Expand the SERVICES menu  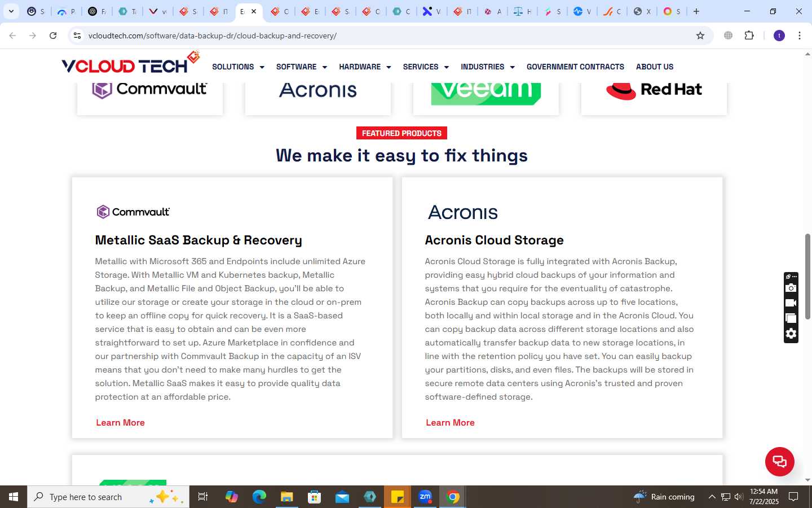tap(426, 67)
